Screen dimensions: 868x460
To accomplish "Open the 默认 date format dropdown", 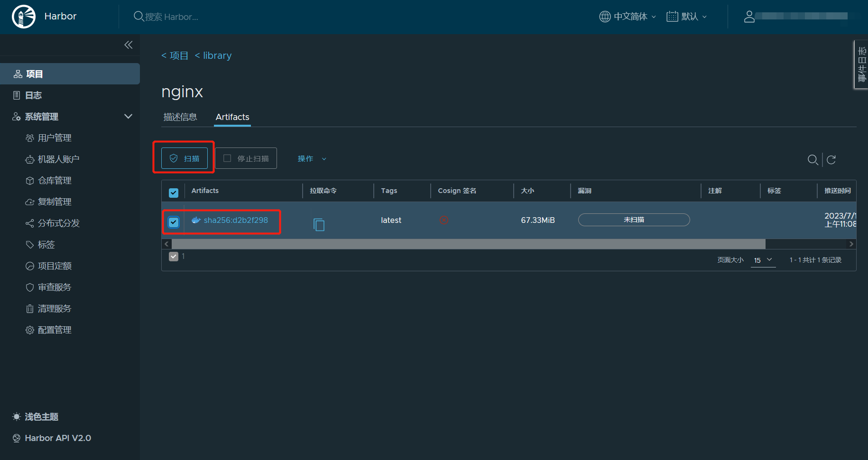I will [687, 17].
